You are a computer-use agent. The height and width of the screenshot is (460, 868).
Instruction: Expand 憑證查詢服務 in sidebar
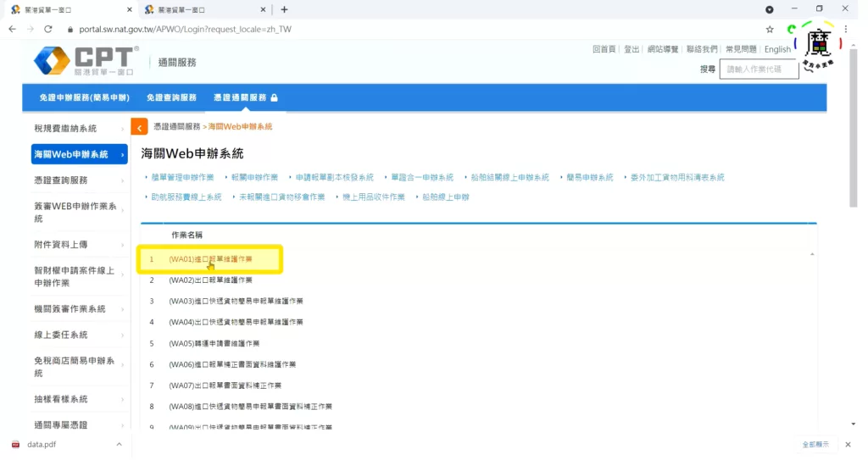(79, 180)
